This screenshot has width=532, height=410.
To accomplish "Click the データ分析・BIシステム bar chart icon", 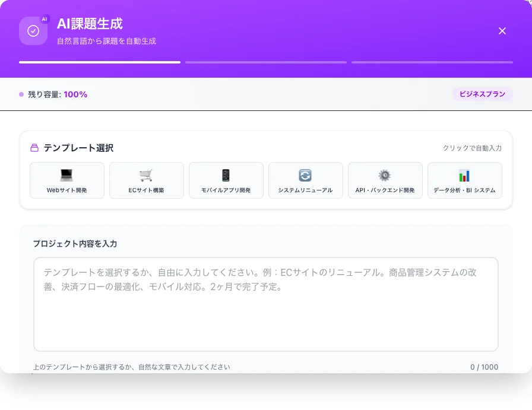I will click(464, 174).
